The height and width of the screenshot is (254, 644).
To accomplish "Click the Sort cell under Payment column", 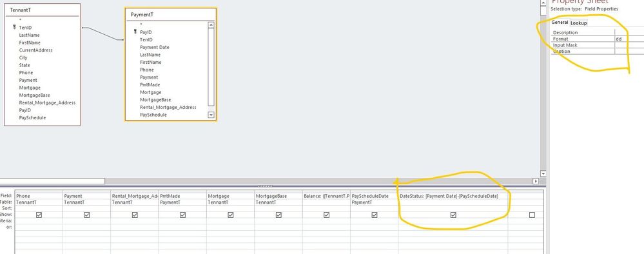I will tap(86, 208).
